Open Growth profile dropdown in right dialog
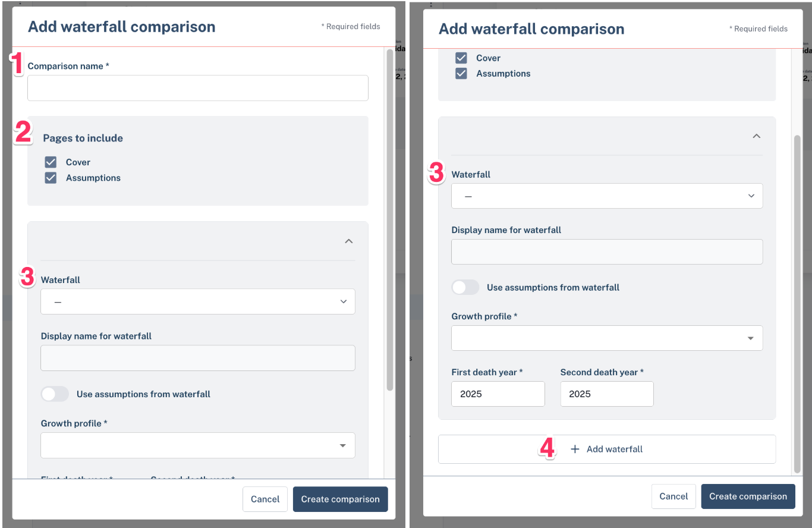The height and width of the screenshot is (528, 812). tap(607, 338)
